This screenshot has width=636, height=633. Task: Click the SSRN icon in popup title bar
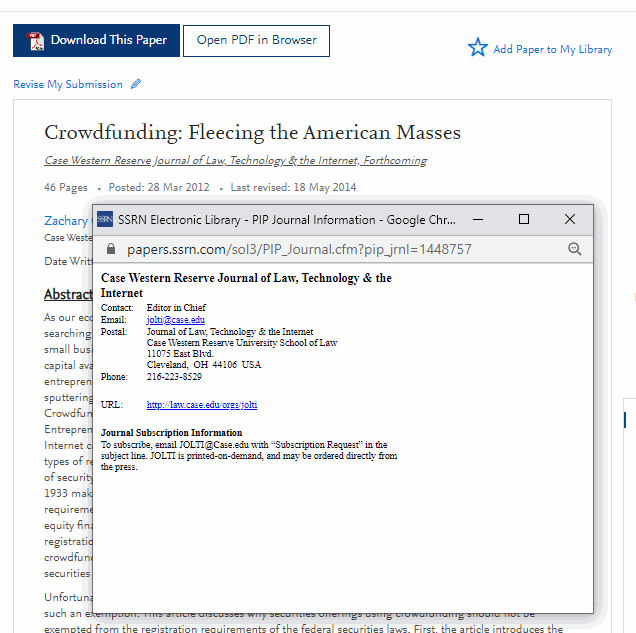point(105,219)
